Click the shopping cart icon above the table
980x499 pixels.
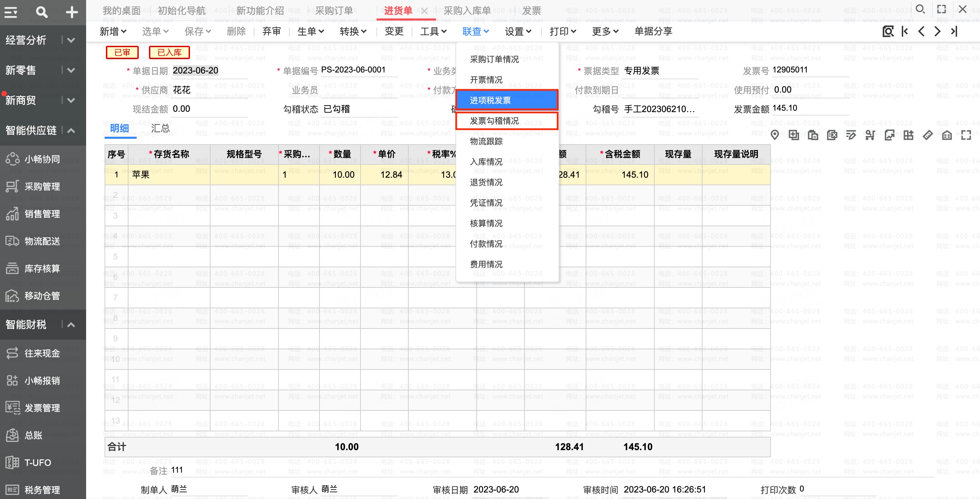[870, 135]
